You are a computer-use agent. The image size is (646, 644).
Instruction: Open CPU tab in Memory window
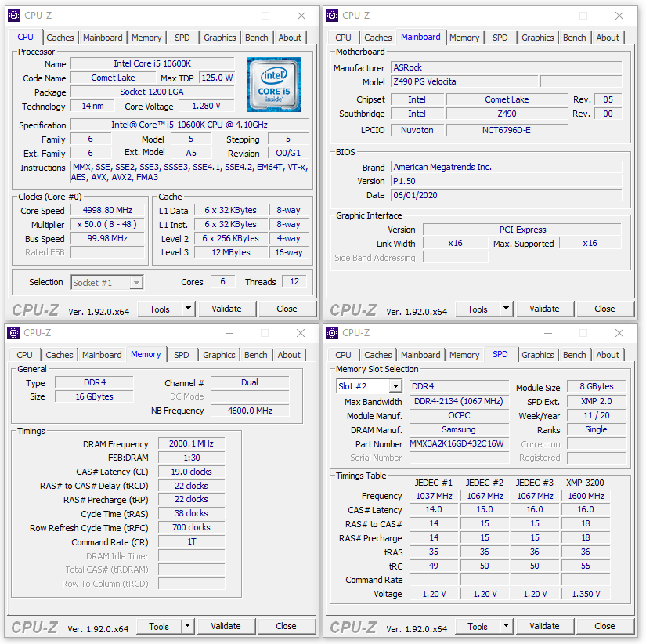tap(25, 355)
